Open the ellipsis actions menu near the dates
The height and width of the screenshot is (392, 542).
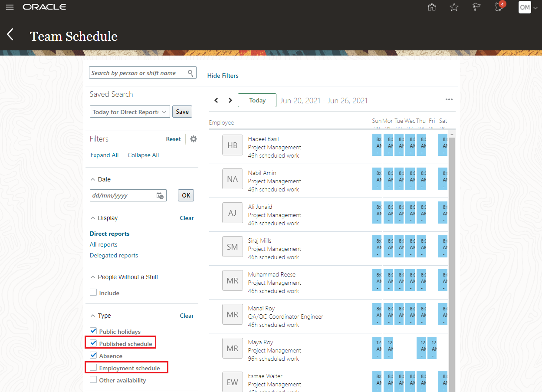click(x=449, y=99)
